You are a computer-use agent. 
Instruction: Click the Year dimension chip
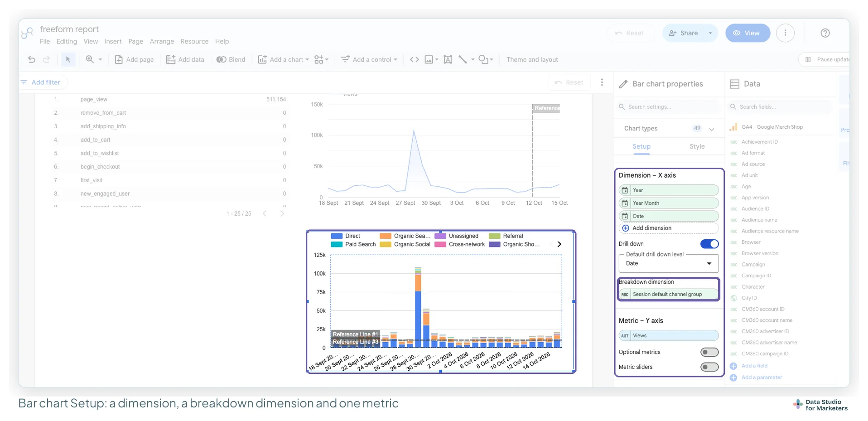point(669,190)
